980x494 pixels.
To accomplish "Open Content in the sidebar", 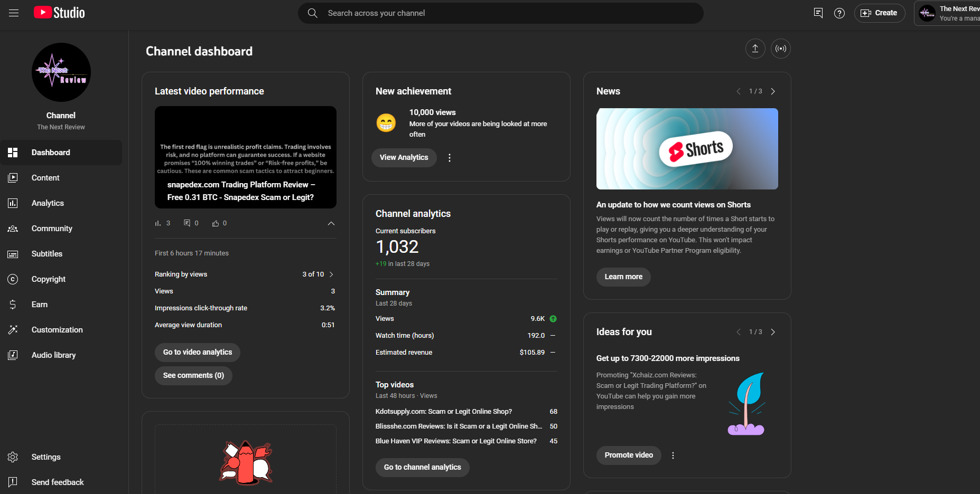I will tap(61, 178).
